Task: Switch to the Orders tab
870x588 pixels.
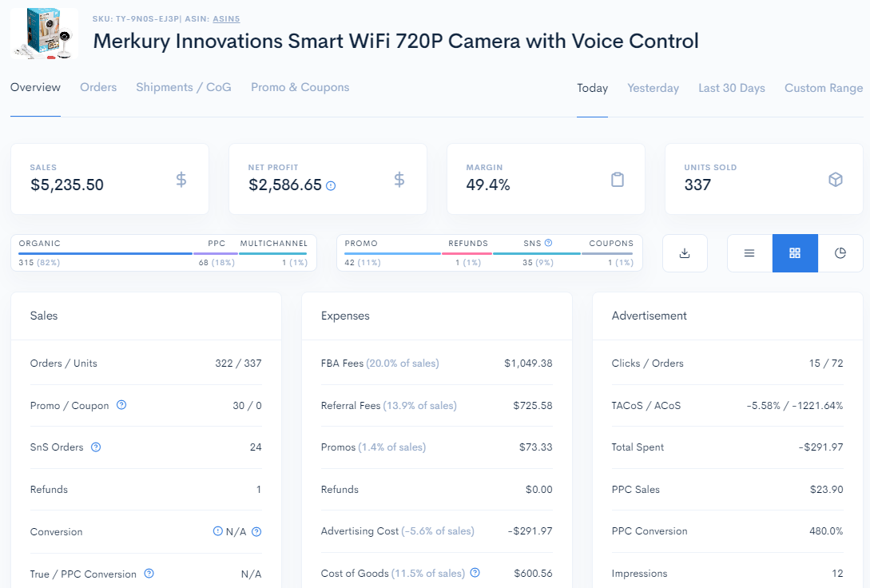Action: click(98, 88)
